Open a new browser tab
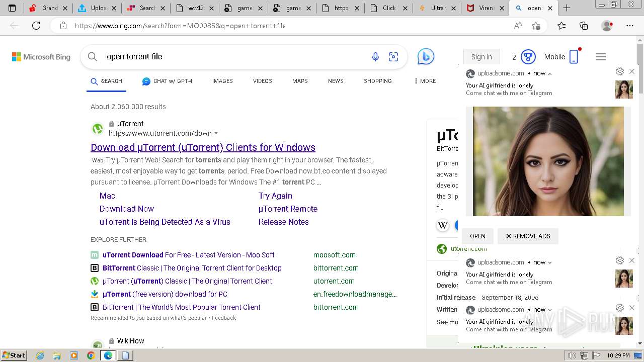 coord(567,8)
